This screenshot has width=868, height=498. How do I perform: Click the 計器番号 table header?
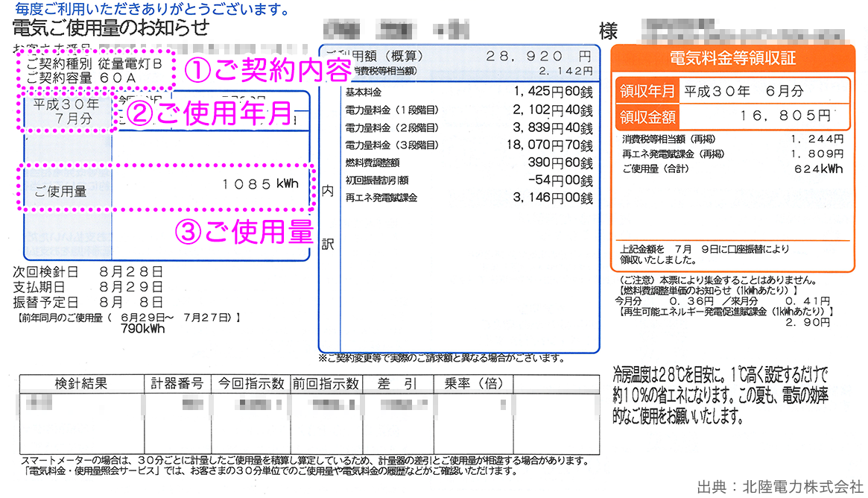pyautogui.click(x=177, y=384)
